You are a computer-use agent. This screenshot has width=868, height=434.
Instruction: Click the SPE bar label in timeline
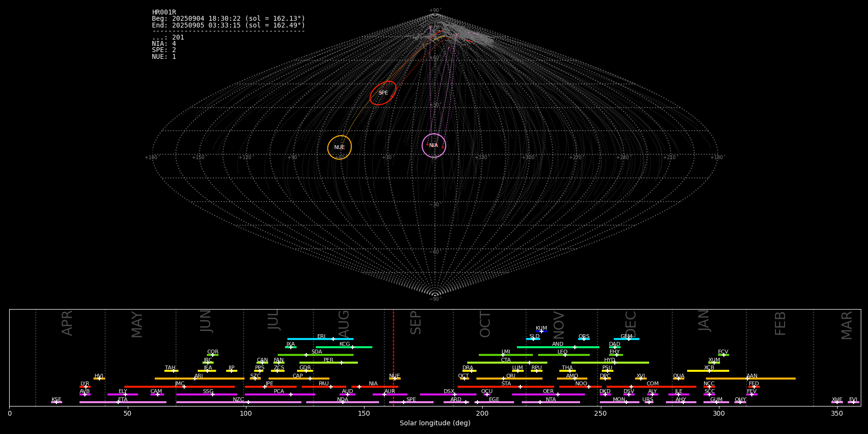pos(411,400)
